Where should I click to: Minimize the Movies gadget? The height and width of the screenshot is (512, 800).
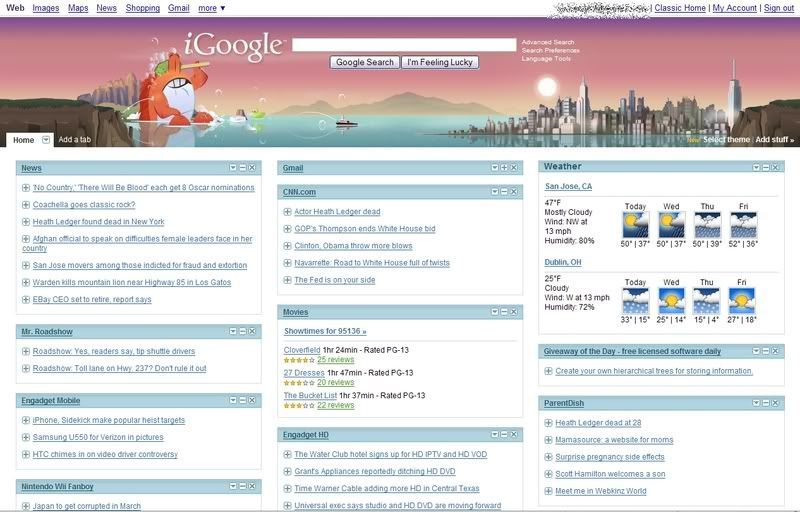[504, 312]
